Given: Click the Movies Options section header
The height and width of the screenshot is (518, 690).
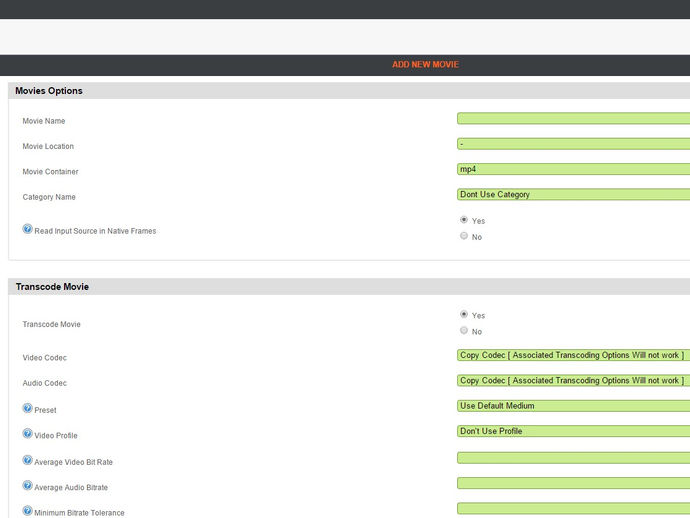Looking at the screenshot, I should tap(349, 91).
